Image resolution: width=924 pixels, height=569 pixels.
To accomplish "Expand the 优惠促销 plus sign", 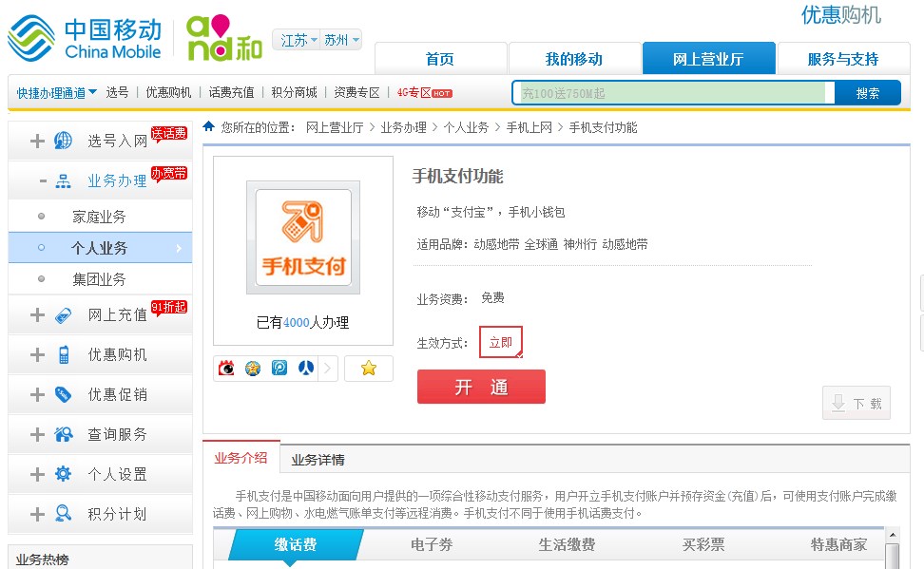I will point(37,394).
